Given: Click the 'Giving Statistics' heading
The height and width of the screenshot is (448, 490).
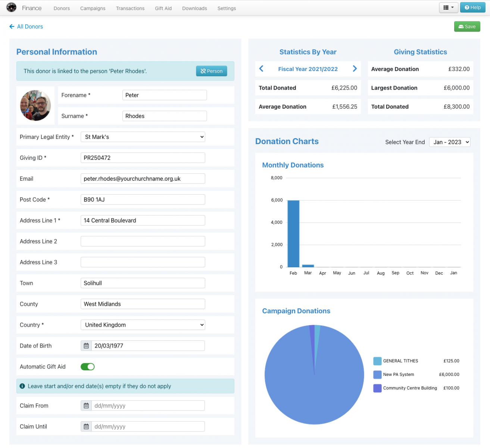Looking at the screenshot, I should click(x=420, y=52).
